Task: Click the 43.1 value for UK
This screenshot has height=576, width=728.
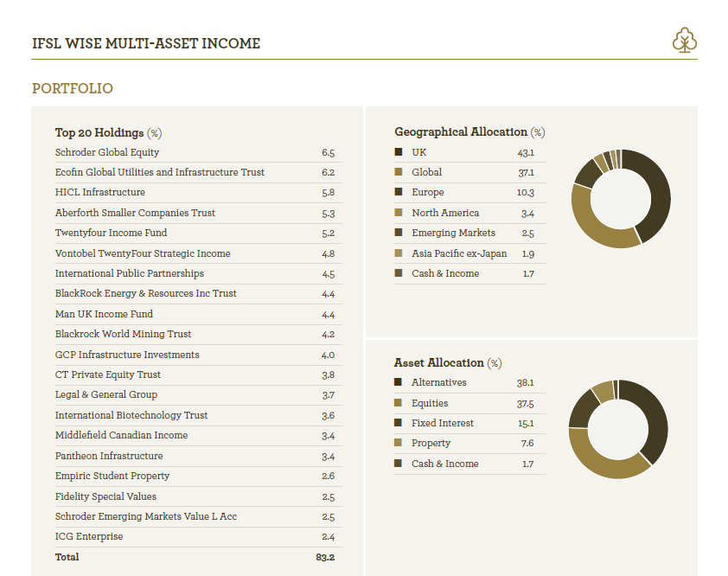Action: point(526,153)
